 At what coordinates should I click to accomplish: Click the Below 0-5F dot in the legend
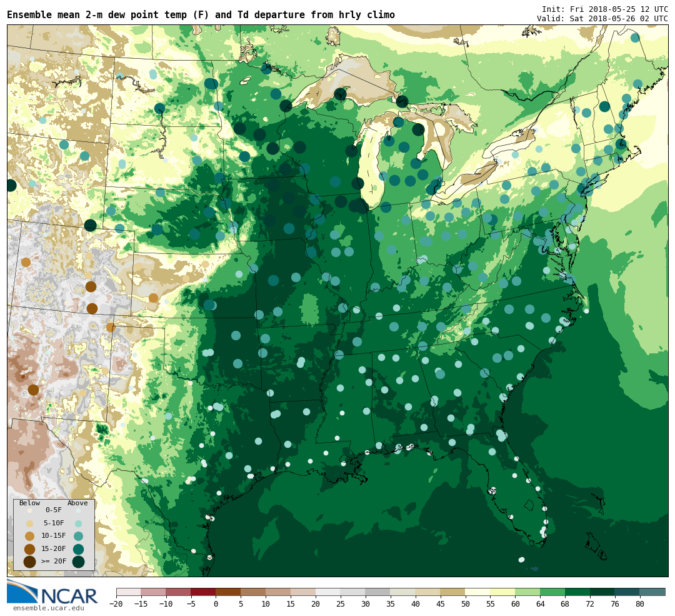point(30,511)
